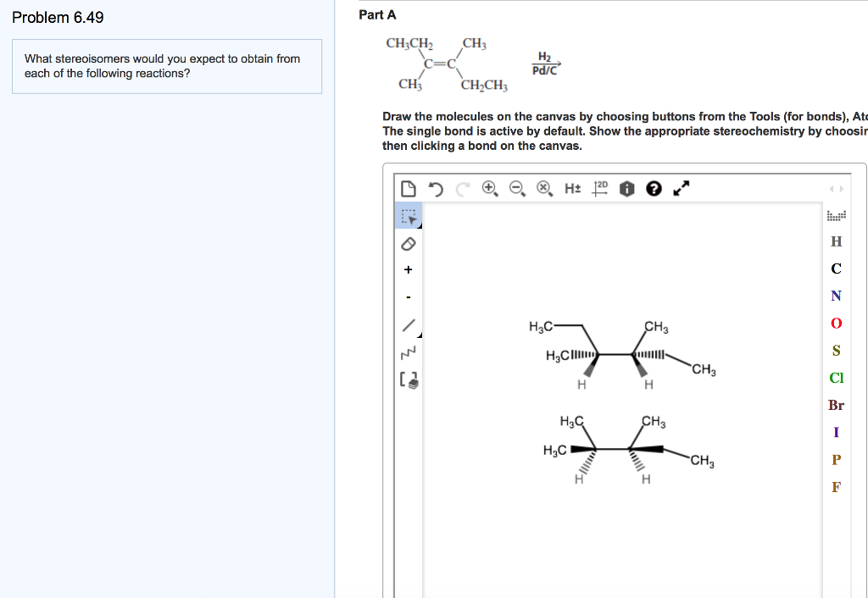Enable the decrease charge mode
Image resolution: width=868 pixels, height=598 pixels.
pyautogui.click(x=409, y=296)
